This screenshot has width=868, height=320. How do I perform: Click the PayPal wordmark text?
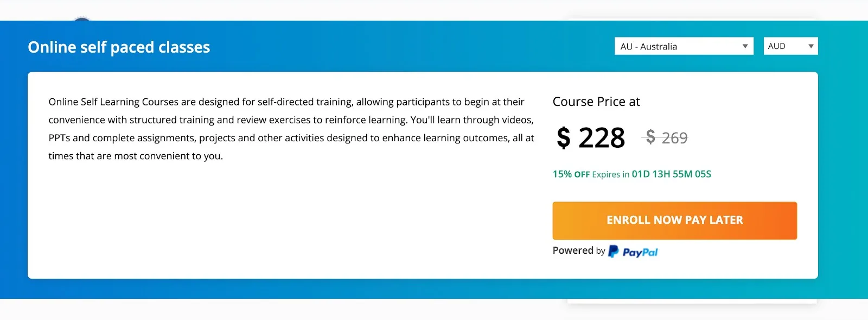(x=640, y=252)
